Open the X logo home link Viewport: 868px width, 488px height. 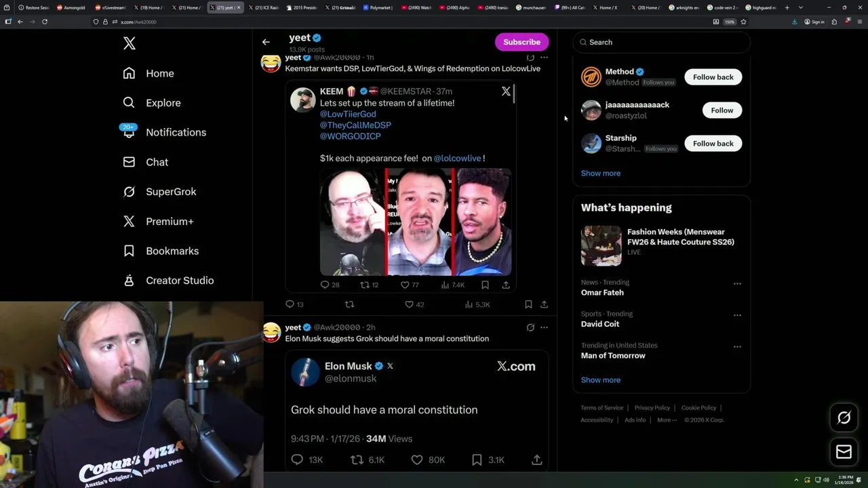tap(130, 43)
